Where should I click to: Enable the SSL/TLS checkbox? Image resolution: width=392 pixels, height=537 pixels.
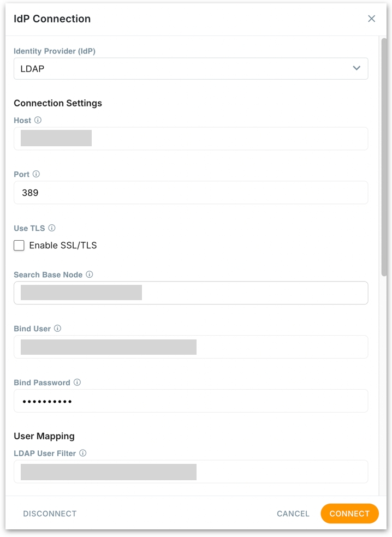(x=19, y=246)
